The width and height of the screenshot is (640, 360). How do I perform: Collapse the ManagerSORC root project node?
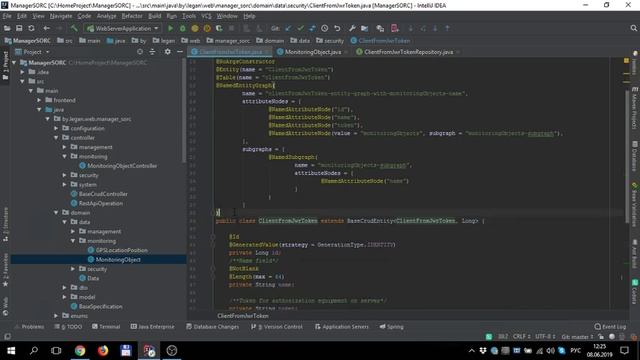click(14, 62)
